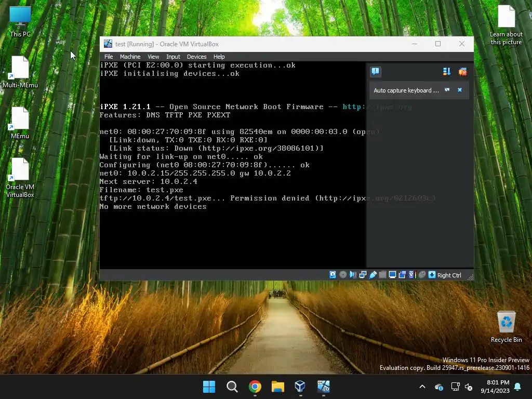532x399 pixels.
Task: Click the 'Filename: test.pxe' console line
Action: click(141, 190)
